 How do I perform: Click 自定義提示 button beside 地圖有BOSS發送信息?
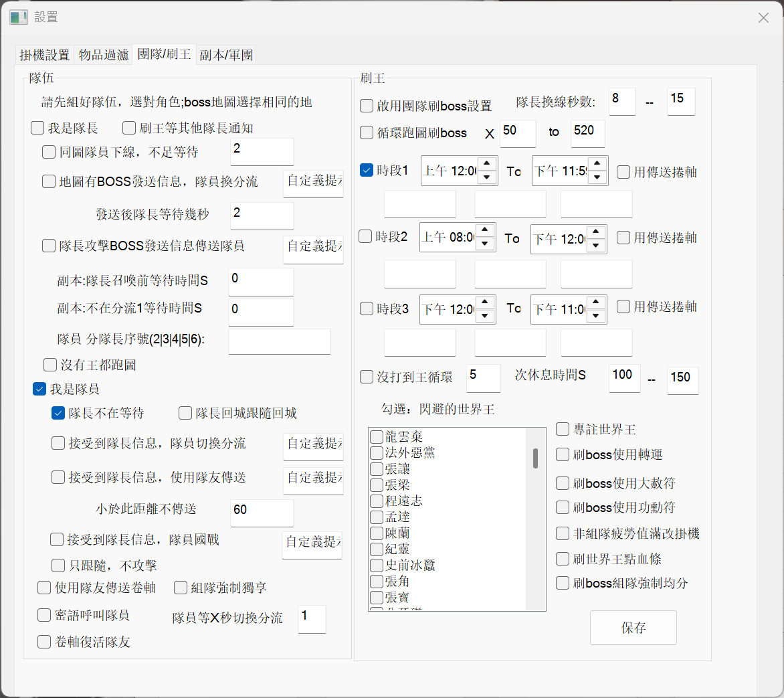[314, 183]
